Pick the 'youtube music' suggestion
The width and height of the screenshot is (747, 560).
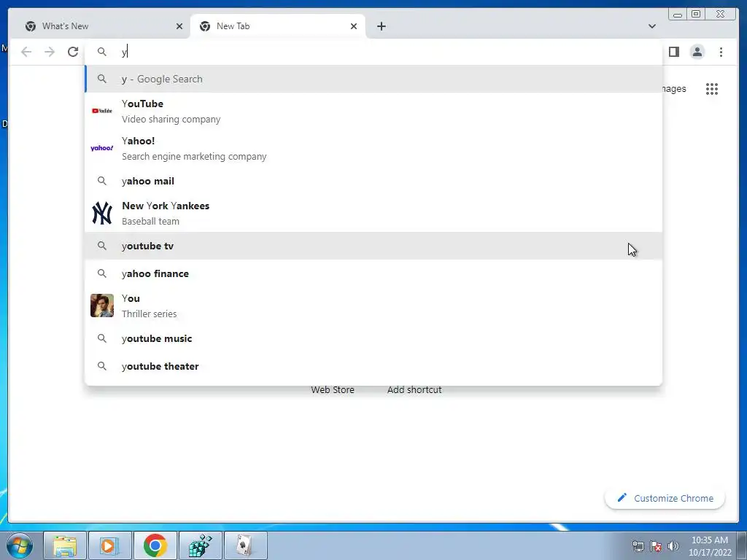373,338
